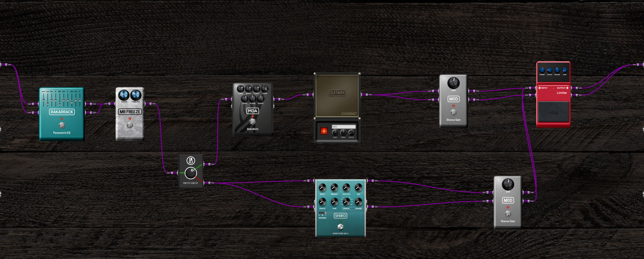644x259 pixels.
Task: Click the Thresh knob on MDA Limiter
Action: point(542,70)
